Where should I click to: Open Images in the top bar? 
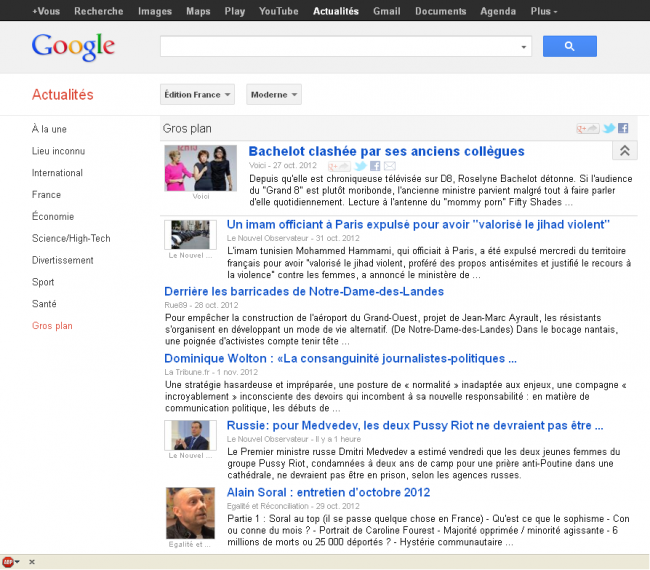point(155,11)
